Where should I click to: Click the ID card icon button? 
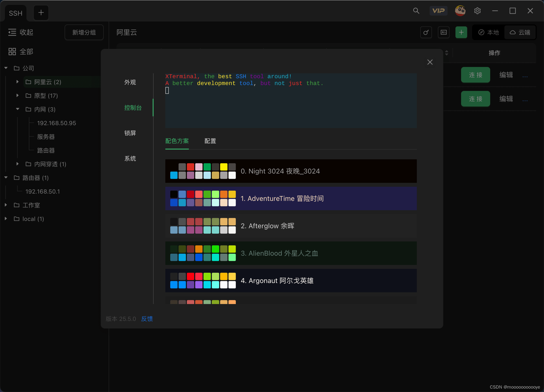[x=443, y=32]
